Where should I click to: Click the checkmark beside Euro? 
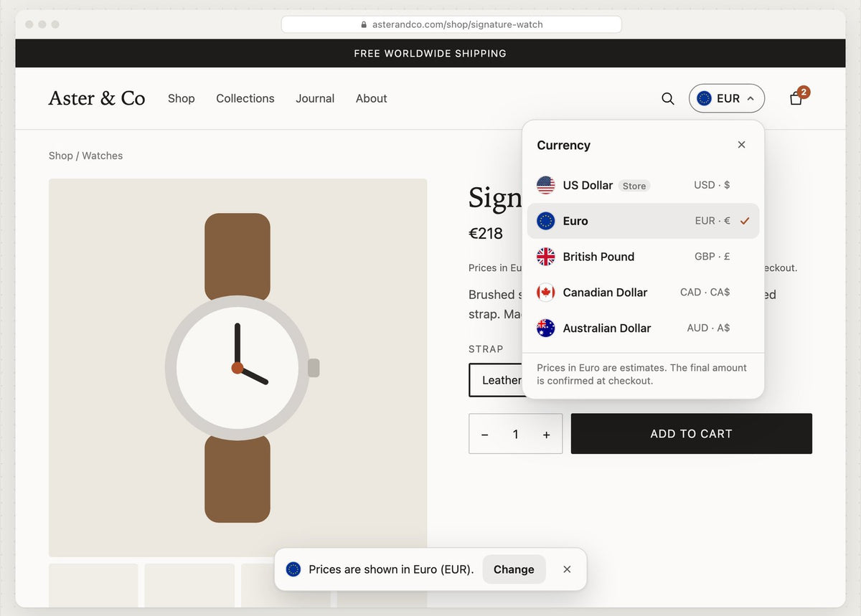[x=745, y=221]
